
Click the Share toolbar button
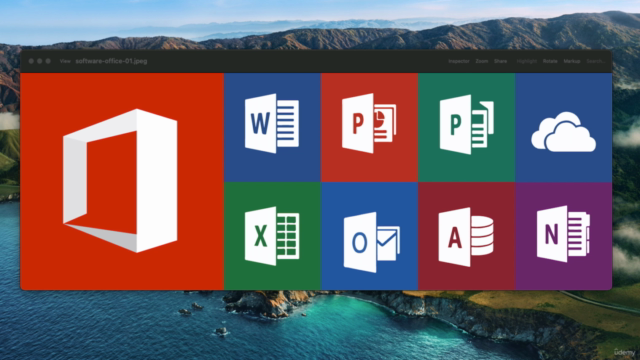click(x=500, y=61)
